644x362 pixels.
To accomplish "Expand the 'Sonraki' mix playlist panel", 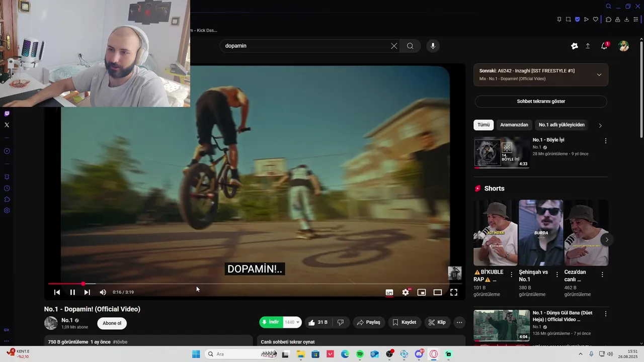I will click(x=599, y=75).
